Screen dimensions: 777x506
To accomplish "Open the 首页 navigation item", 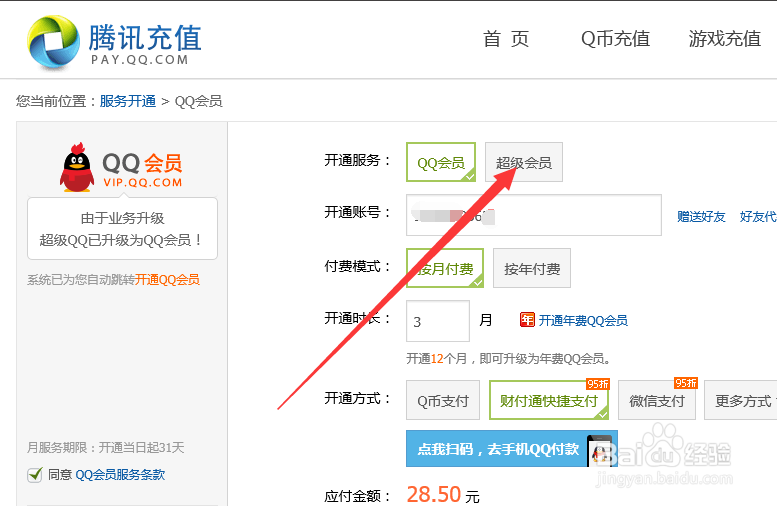I will [506, 39].
